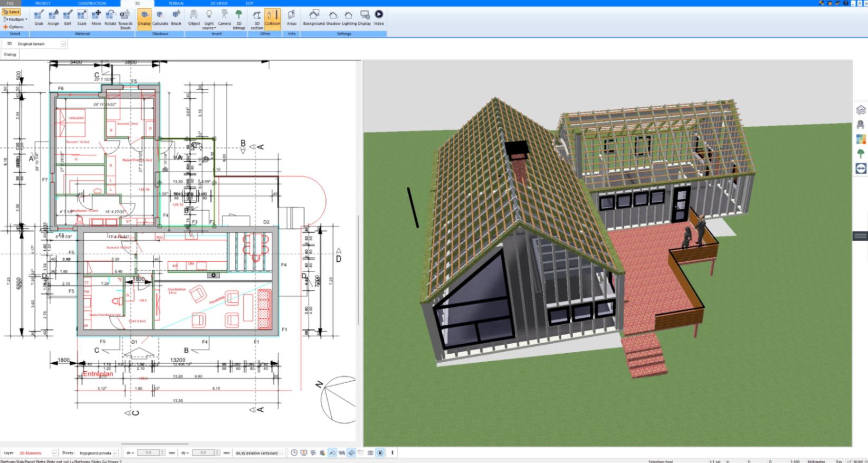Create a 3D section
Viewport: 868px width, 463px height.
[x=257, y=19]
